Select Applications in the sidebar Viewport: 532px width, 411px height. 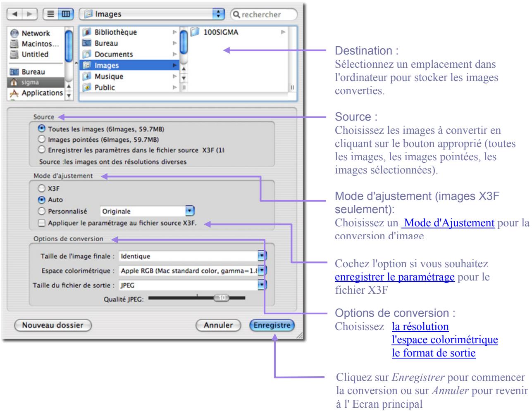coord(37,93)
